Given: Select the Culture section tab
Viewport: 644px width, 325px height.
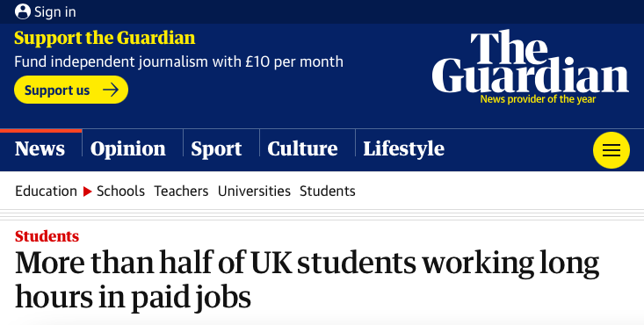Looking at the screenshot, I should (302, 148).
